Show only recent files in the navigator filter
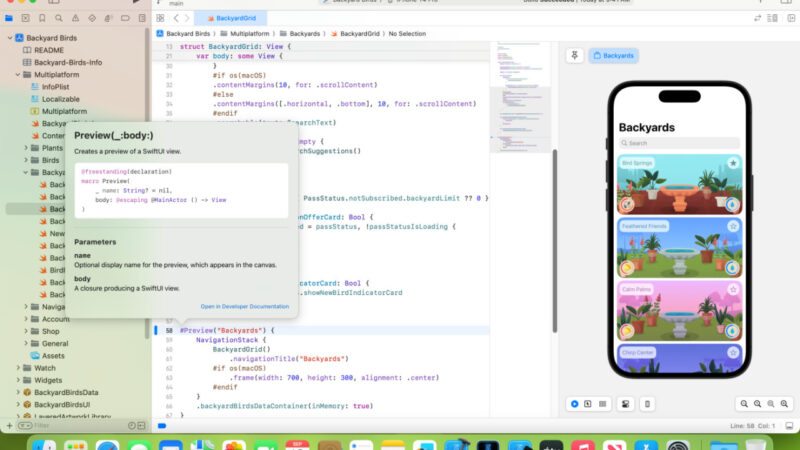Image resolution: width=800 pixels, height=450 pixels. [x=132, y=426]
